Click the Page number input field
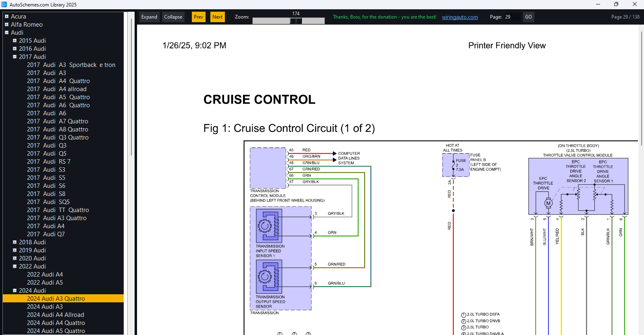 coord(512,17)
